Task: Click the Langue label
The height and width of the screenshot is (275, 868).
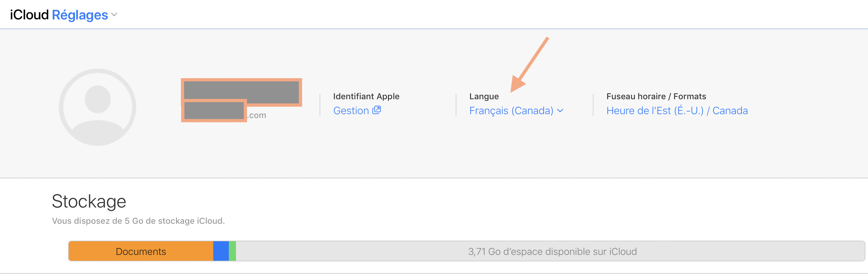Action: tap(484, 96)
